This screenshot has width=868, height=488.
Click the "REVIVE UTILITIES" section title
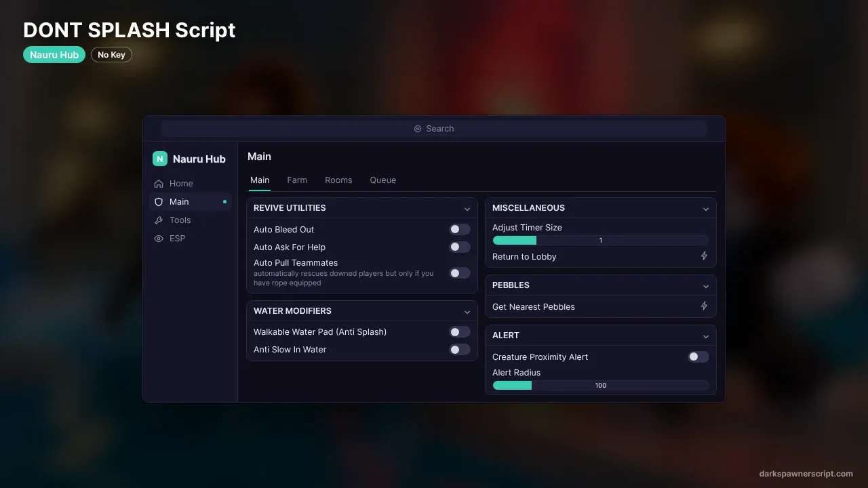[x=290, y=208]
